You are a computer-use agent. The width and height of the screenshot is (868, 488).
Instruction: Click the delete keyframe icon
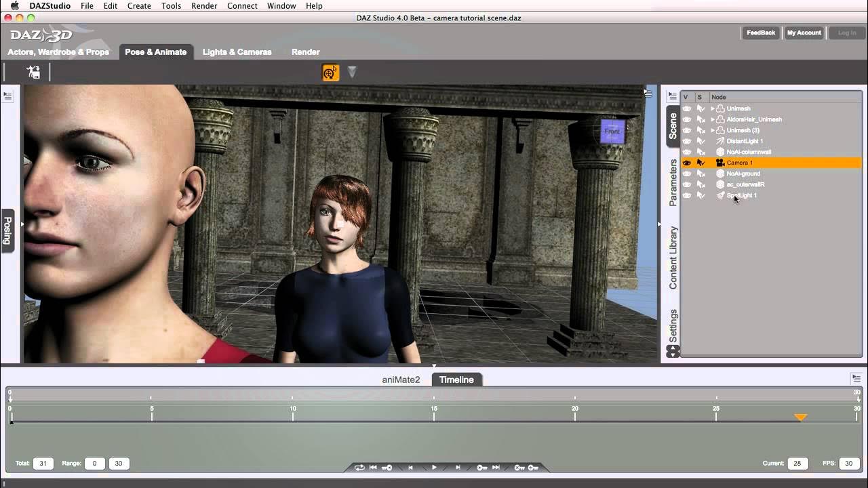click(x=519, y=467)
